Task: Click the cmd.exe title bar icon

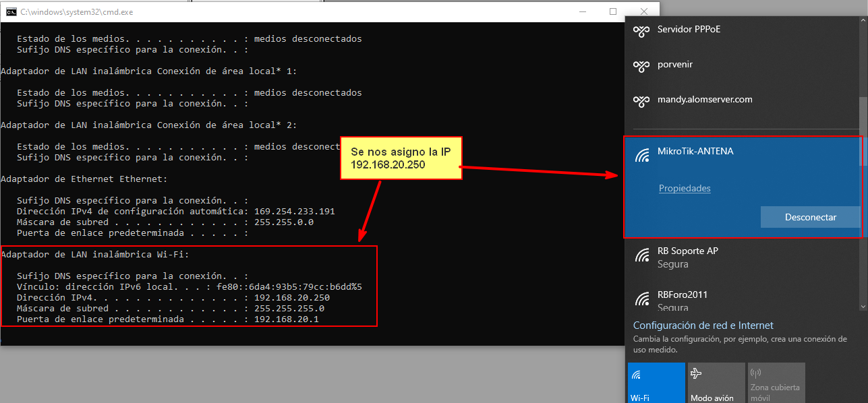Action: click(x=11, y=11)
